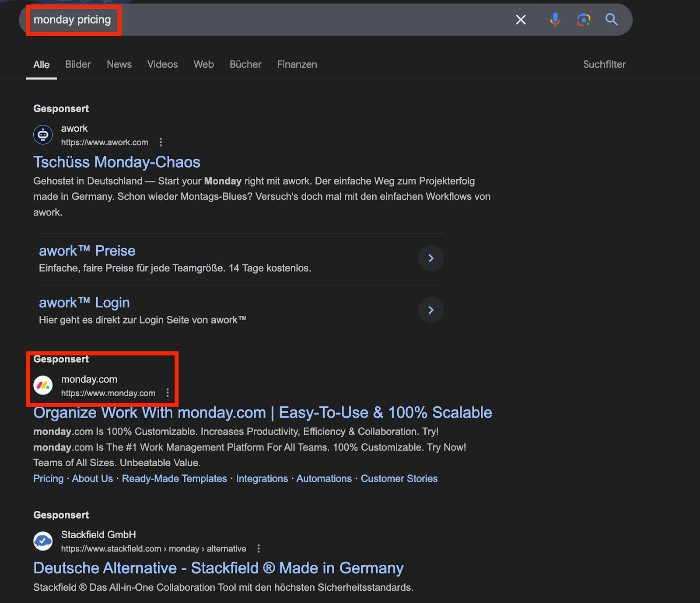Open 'Deutsche Alternative - Stackfield' headline
Image resolution: width=700 pixels, height=603 pixels.
pyautogui.click(x=218, y=568)
